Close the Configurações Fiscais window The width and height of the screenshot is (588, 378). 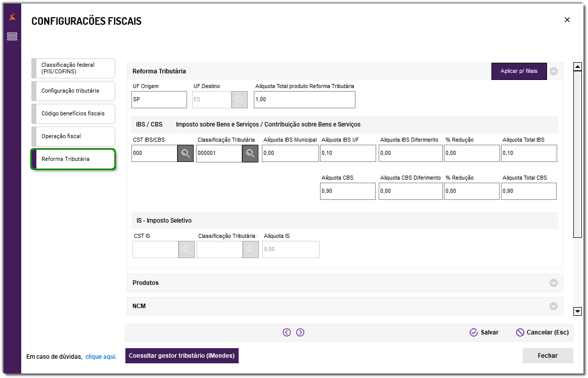click(x=567, y=20)
